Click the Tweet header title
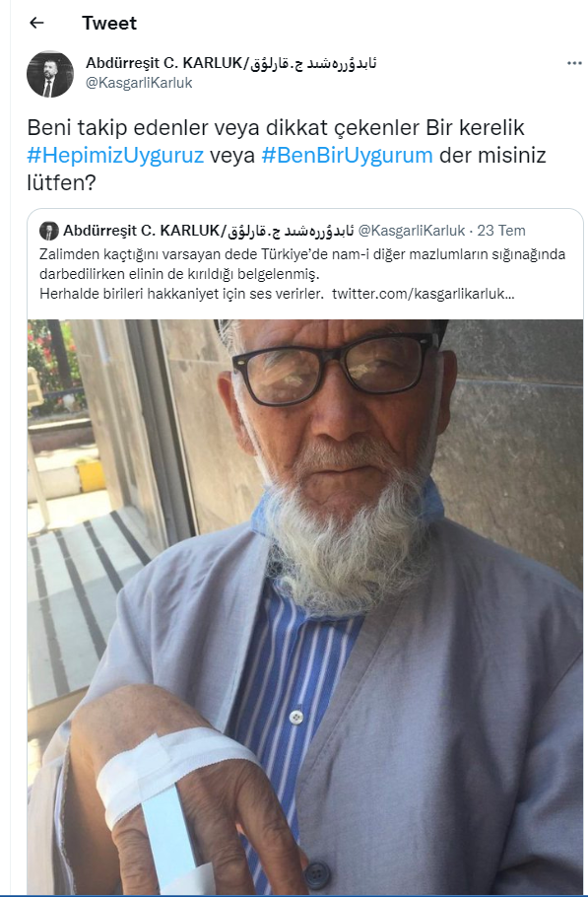Viewport: 588px width, 897px height. point(109,23)
